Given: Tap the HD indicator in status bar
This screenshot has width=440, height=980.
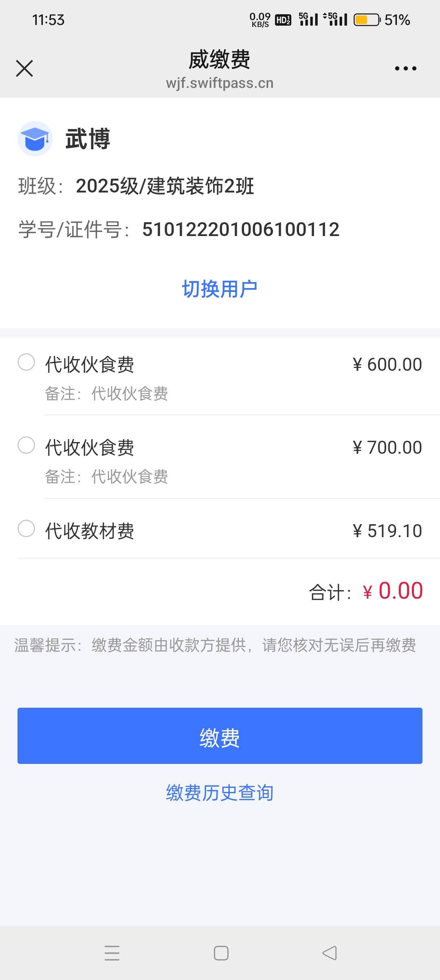Looking at the screenshot, I should point(283,20).
